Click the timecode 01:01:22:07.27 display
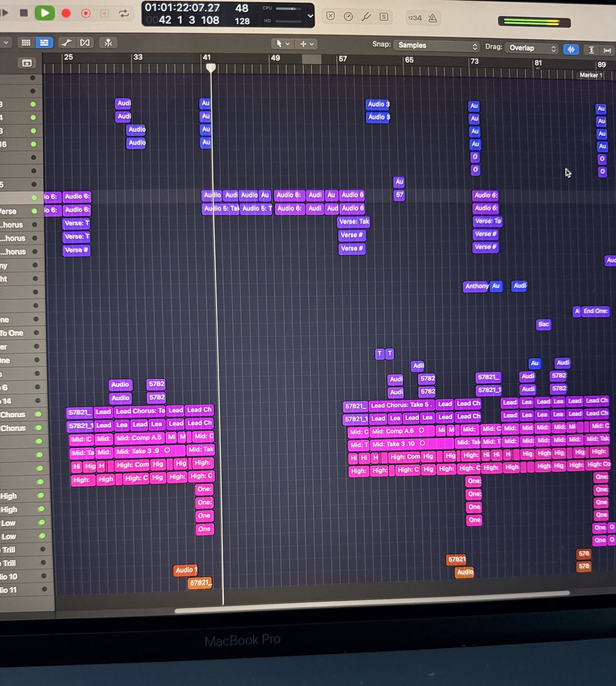 pyautogui.click(x=182, y=7)
